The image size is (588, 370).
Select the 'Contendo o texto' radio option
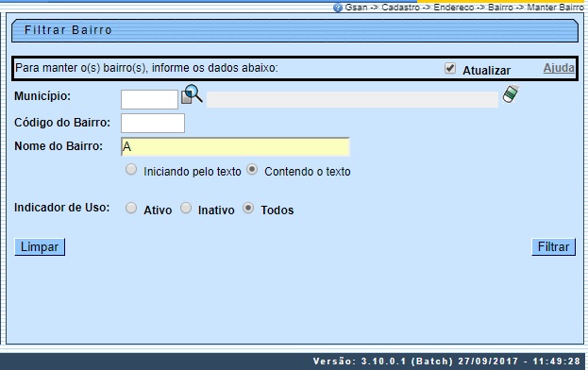coord(252,170)
